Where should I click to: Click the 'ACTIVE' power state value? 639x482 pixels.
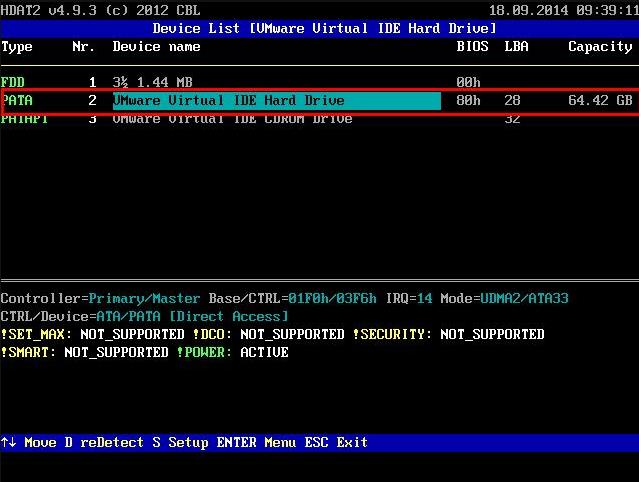click(264, 352)
